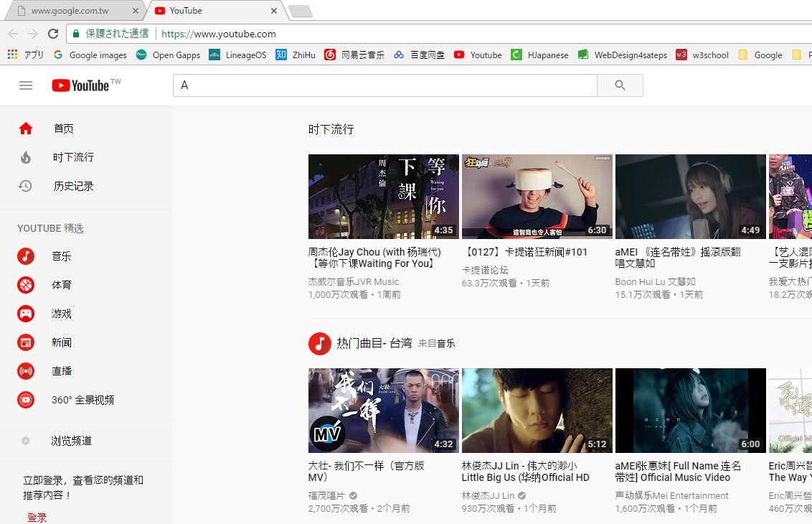Viewport: 812px width, 524px height.
Task: Click the music note icon for 音乐
Action: click(x=26, y=256)
